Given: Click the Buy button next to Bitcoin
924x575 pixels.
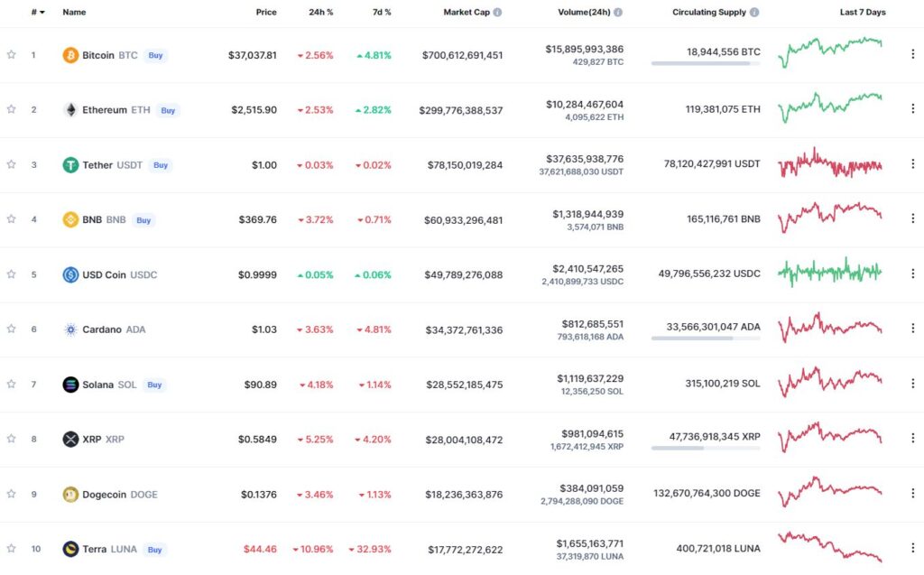Looking at the screenshot, I should coord(155,55).
